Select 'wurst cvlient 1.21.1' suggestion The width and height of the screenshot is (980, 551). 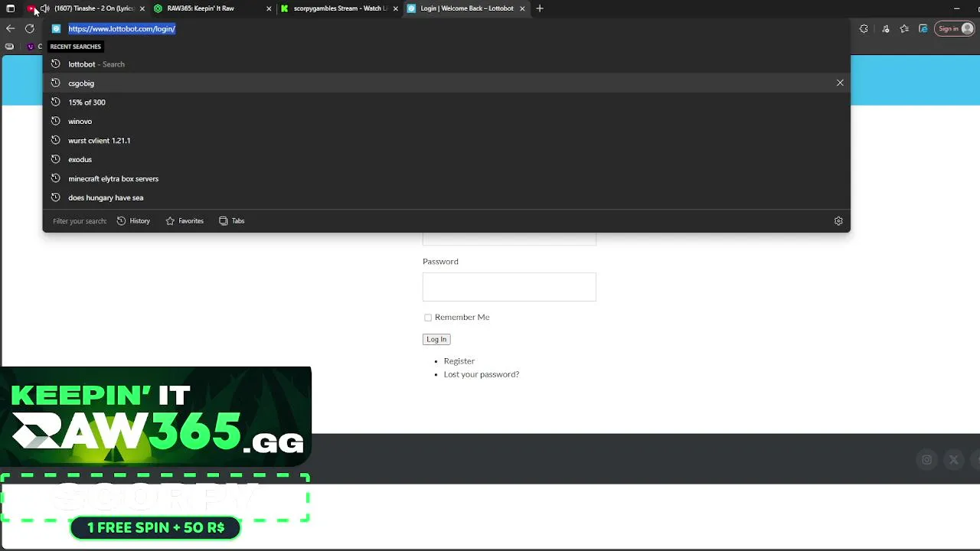click(x=446, y=141)
